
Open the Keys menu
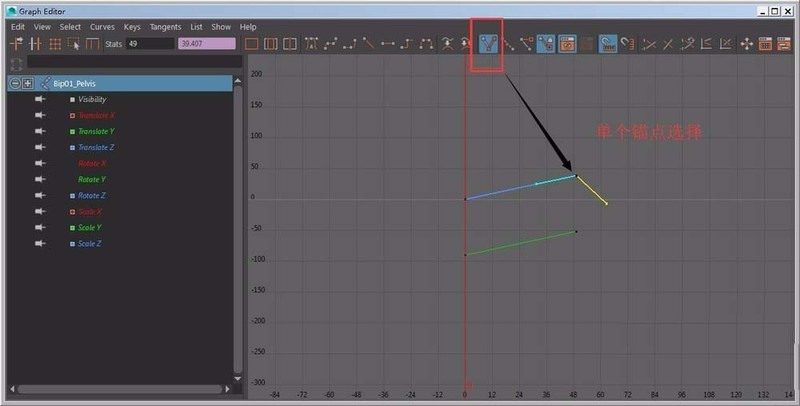(x=132, y=27)
